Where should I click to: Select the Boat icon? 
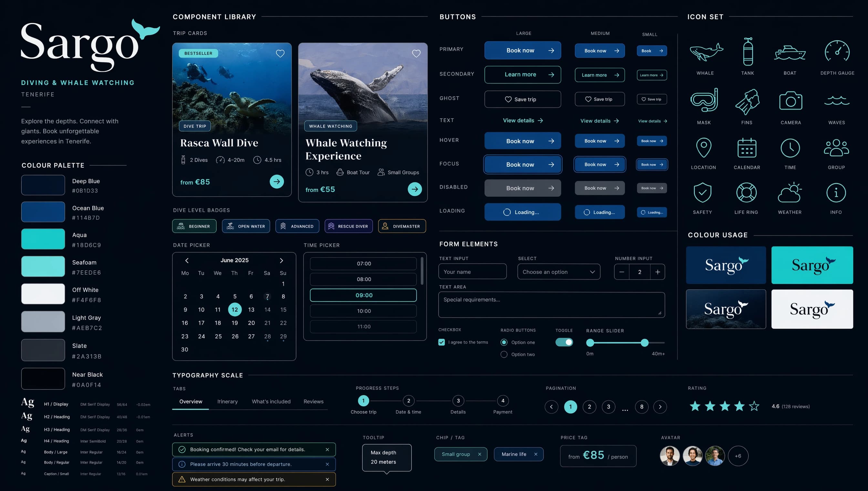click(x=790, y=53)
